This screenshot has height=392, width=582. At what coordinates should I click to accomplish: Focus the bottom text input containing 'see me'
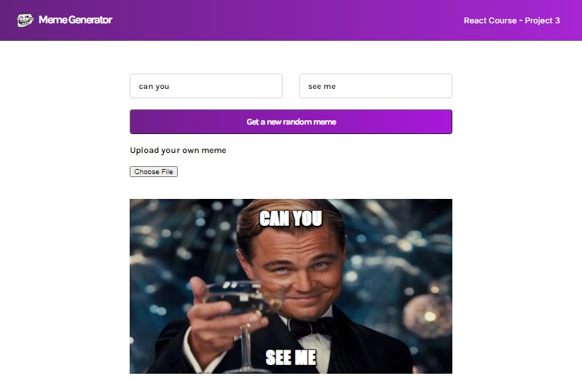376,86
